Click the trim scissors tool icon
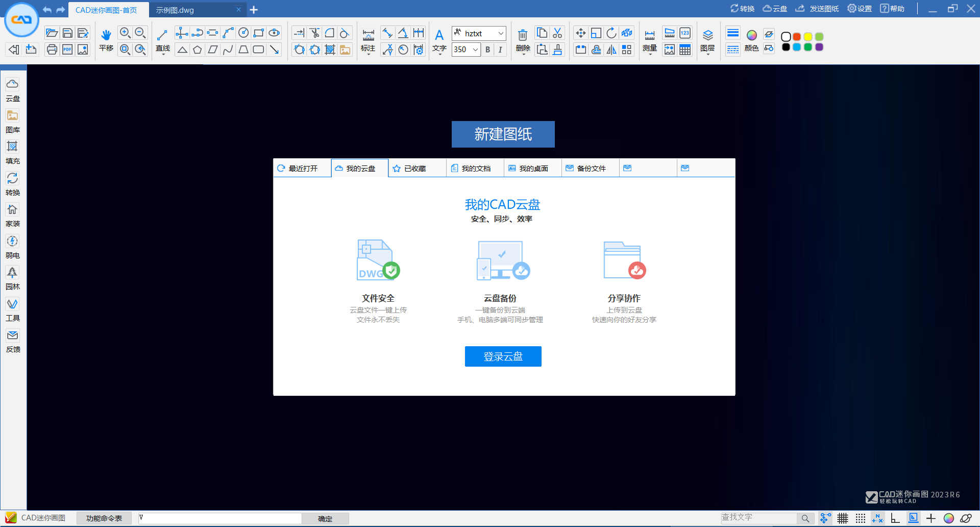Viewport: 980px width, 527px height. (x=315, y=33)
